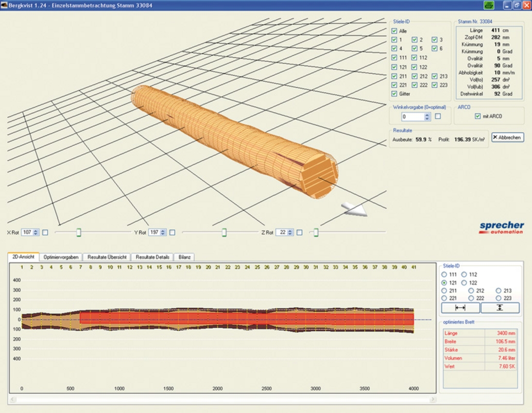Image resolution: width=532 pixels, height=413 pixels.
Task: Click the horizontal fit width arrow button
Action: pyautogui.click(x=460, y=308)
